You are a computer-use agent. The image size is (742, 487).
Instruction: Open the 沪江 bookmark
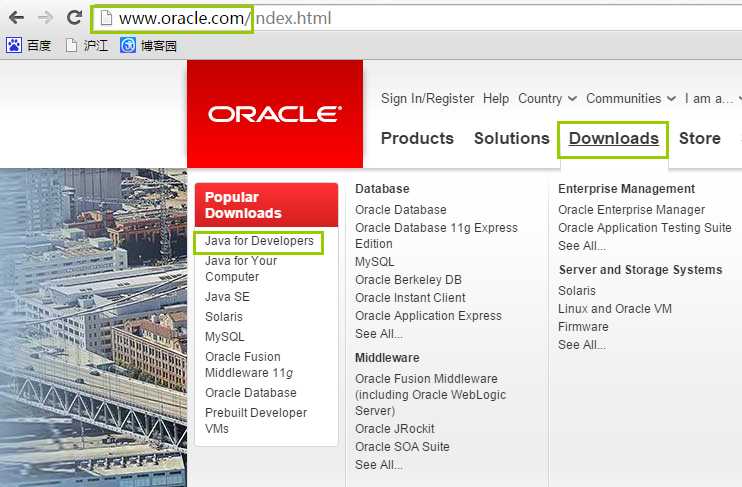pyautogui.click(x=87, y=45)
